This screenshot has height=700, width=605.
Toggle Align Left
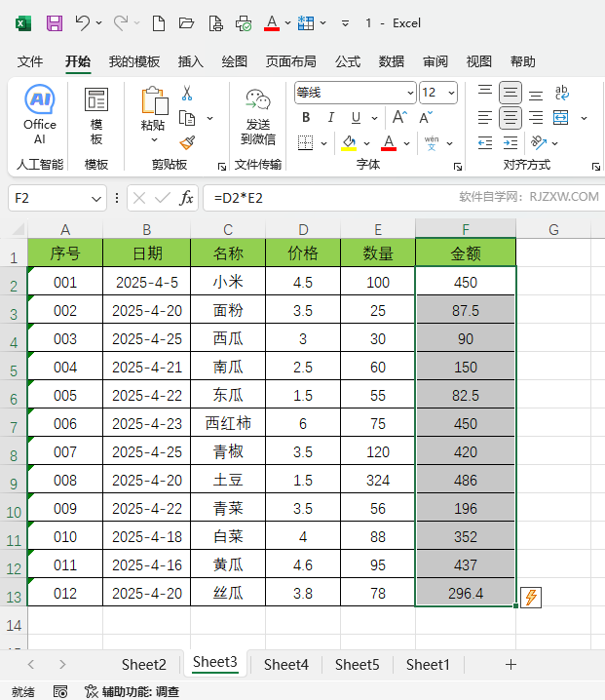point(485,118)
